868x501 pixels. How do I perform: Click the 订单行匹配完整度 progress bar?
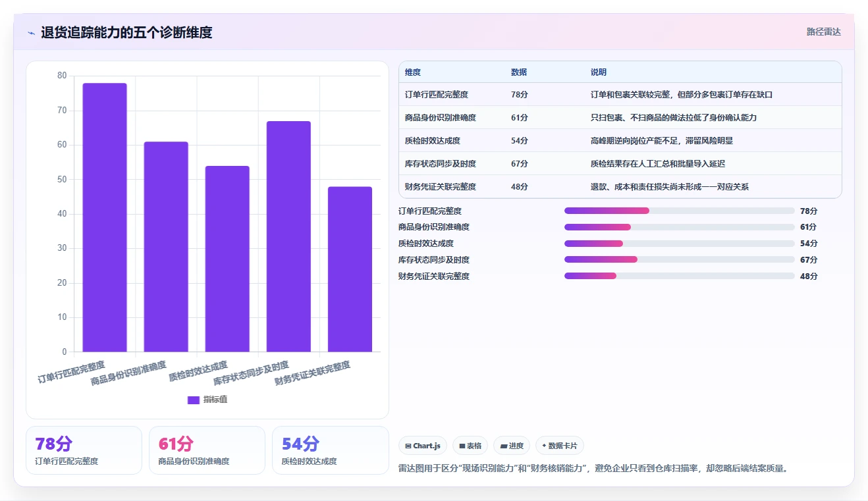coord(680,211)
